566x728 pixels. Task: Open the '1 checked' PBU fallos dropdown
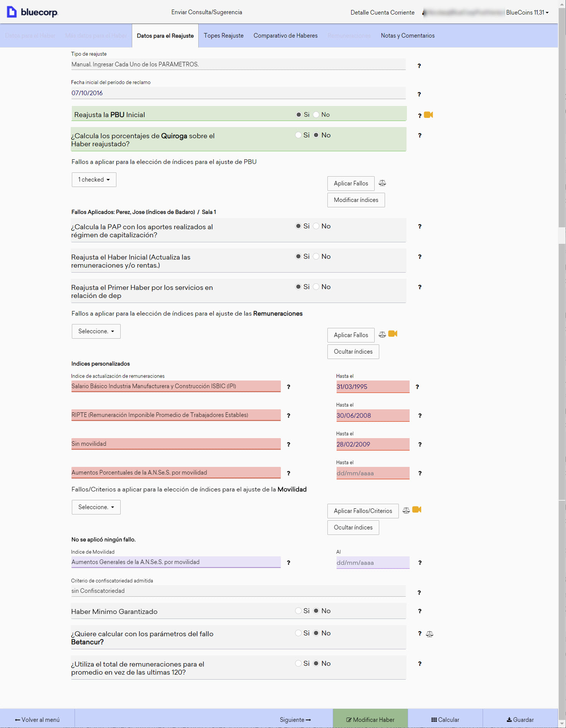(94, 180)
